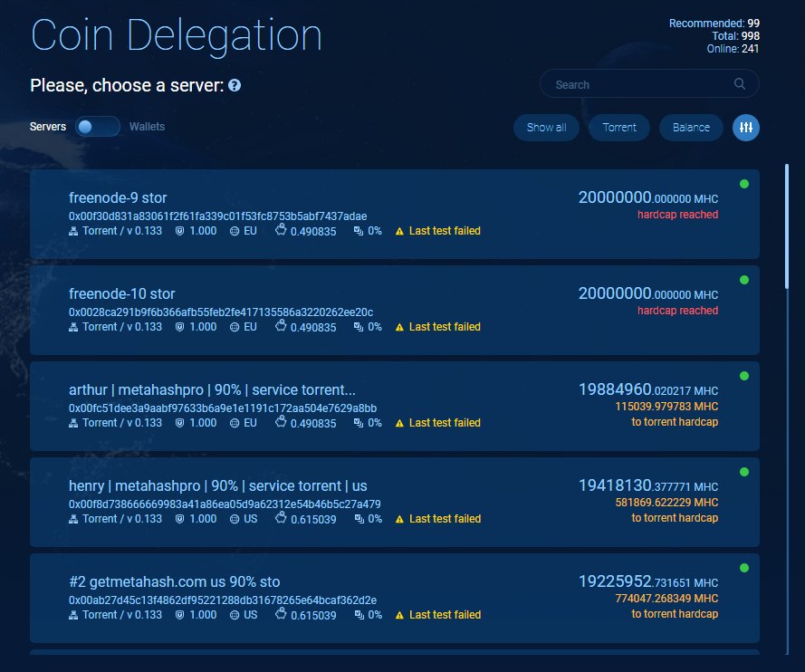Click balance 19418130.377771 MHC
The height and width of the screenshot is (672, 805).
click(648, 485)
